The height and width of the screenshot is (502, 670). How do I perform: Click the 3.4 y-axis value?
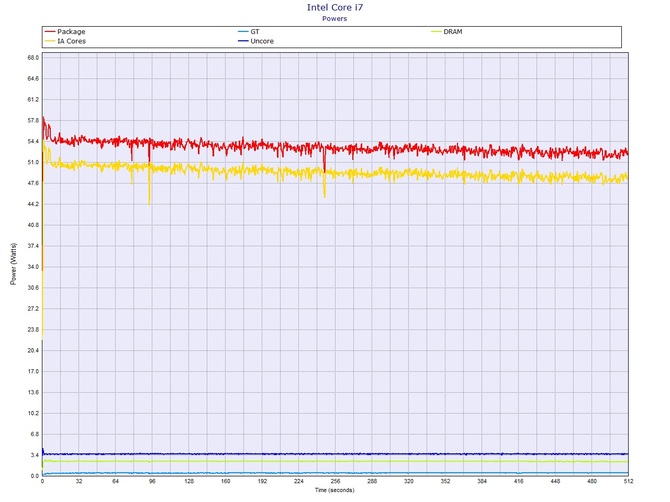pos(35,455)
